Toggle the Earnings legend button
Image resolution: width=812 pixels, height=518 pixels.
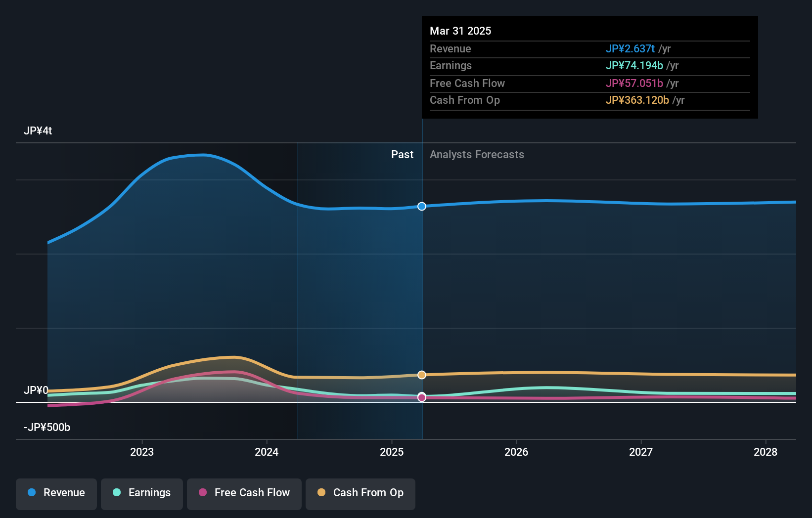click(x=142, y=494)
